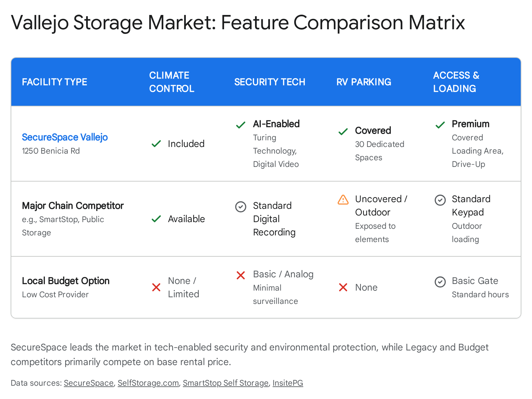The height and width of the screenshot is (399, 532).
Task: Click the green checkmark next to Premium
Action: [440, 125]
